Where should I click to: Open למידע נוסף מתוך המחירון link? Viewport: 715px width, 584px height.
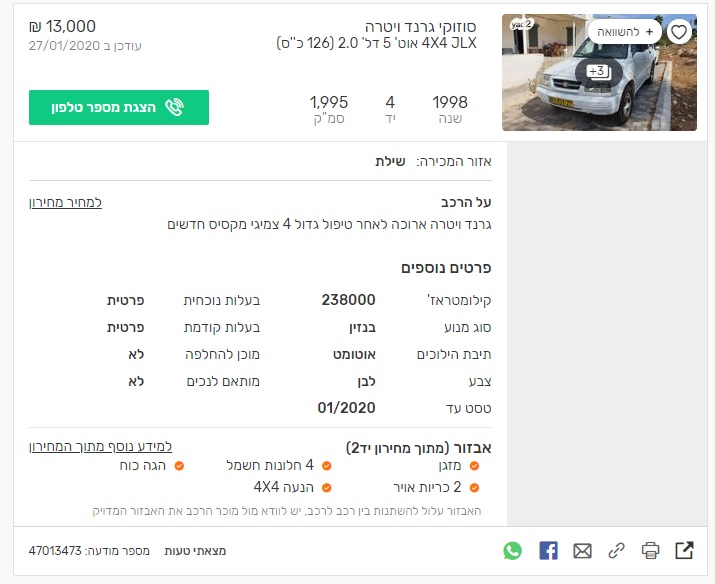tap(100, 446)
